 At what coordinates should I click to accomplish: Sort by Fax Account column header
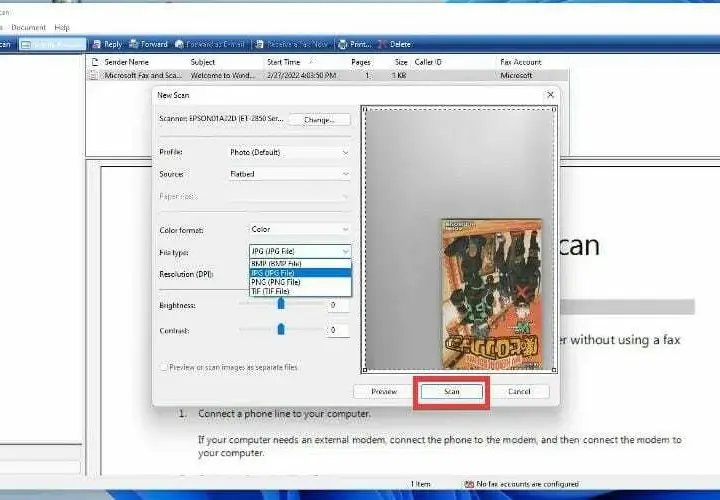pyautogui.click(x=521, y=62)
